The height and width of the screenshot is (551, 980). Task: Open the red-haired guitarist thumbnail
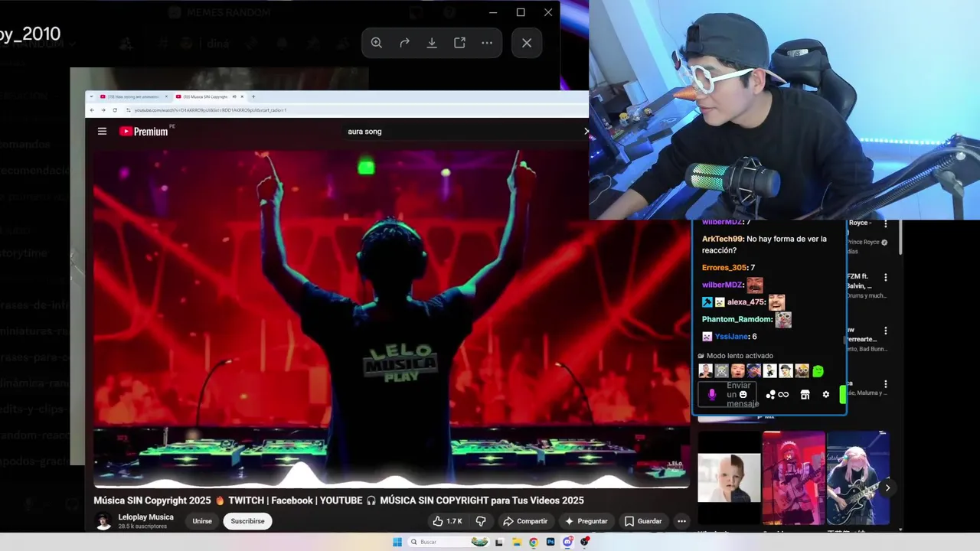tap(794, 478)
